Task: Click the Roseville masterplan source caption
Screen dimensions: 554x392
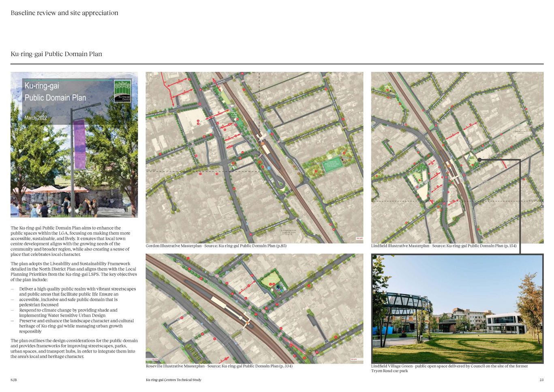Action: click(219, 366)
